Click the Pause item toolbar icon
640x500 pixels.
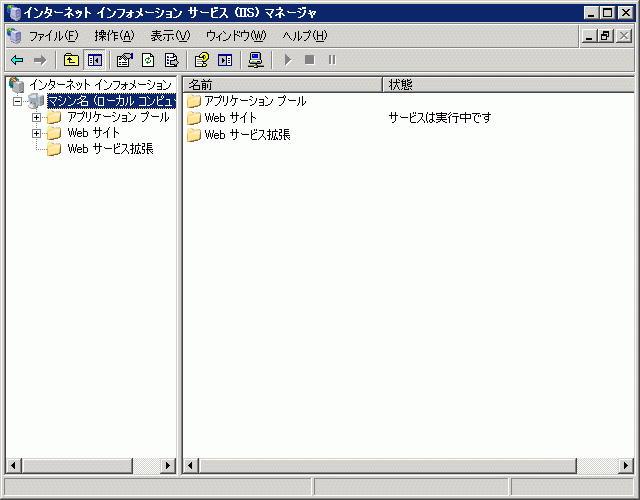pos(332,60)
